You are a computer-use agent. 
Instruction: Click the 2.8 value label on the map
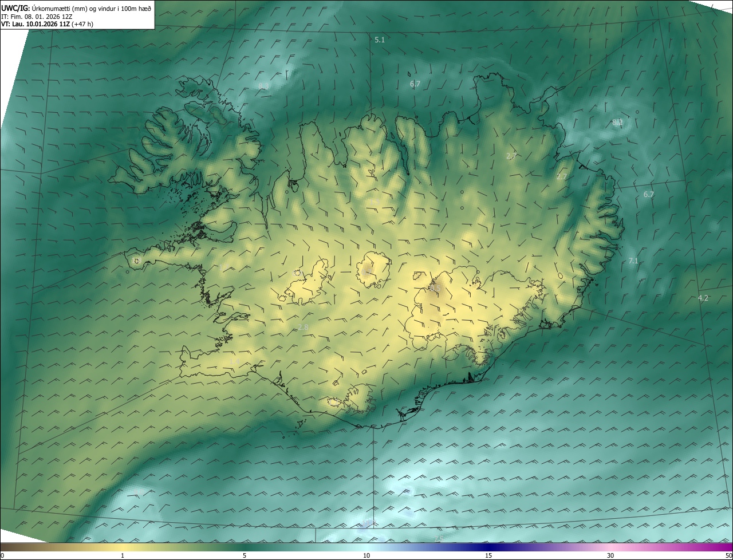(x=303, y=327)
